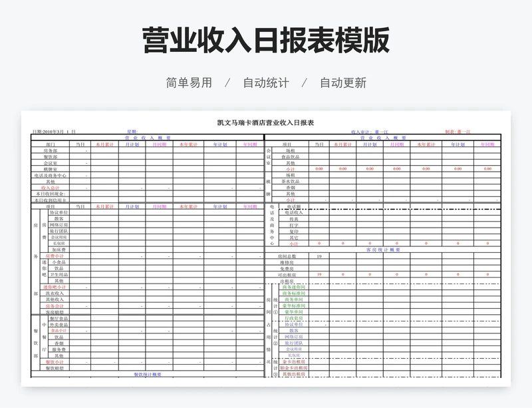Screen dimensions: 532x408
Task: Select the 日期:2010年3月 1 日 cell
Action: (x=54, y=132)
